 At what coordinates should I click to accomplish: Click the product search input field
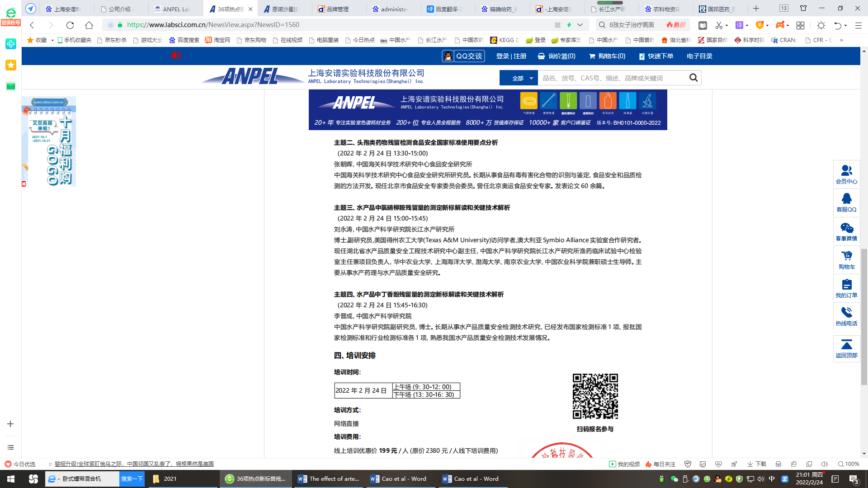pos(613,78)
